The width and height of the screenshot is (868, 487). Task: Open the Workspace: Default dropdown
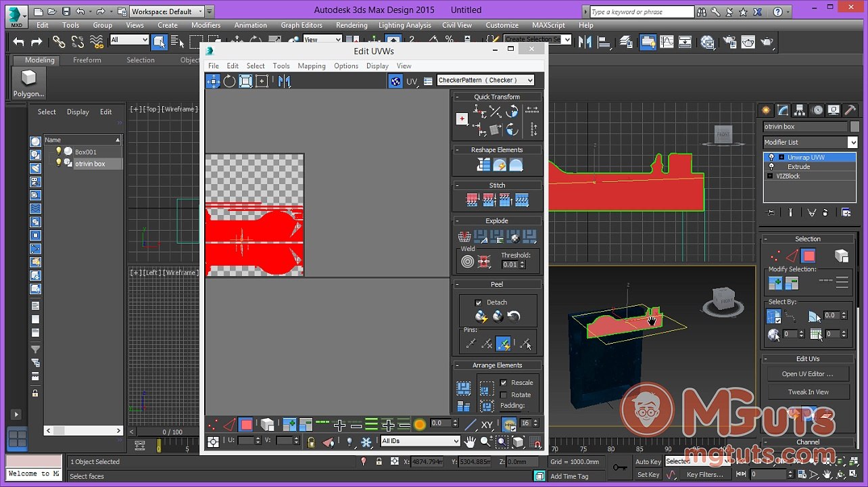click(167, 11)
